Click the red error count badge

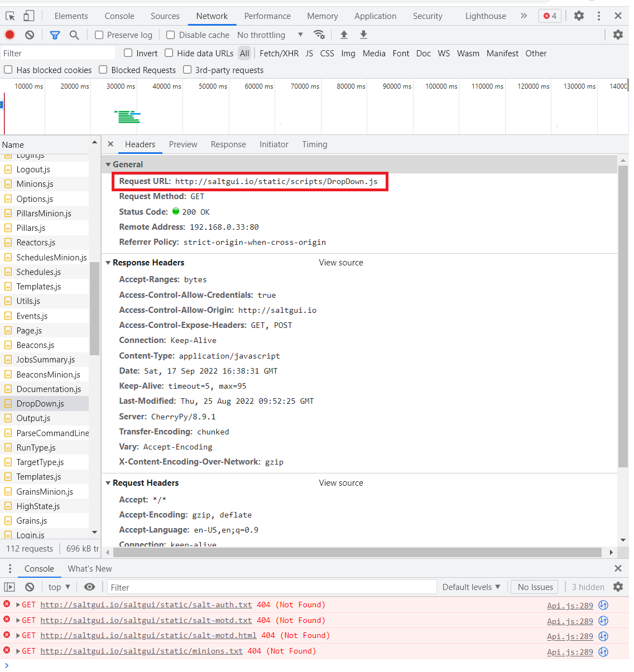point(550,16)
